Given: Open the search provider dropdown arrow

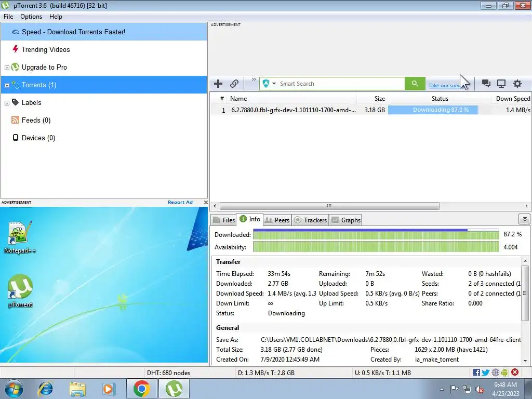Looking at the screenshot, I should [274, 84].
